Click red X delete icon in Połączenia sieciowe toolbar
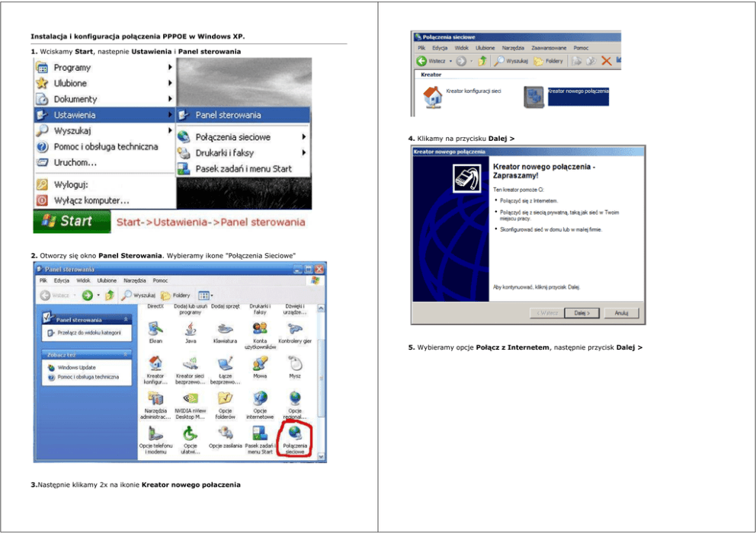756x534 pixels. (x=606, y=61)
